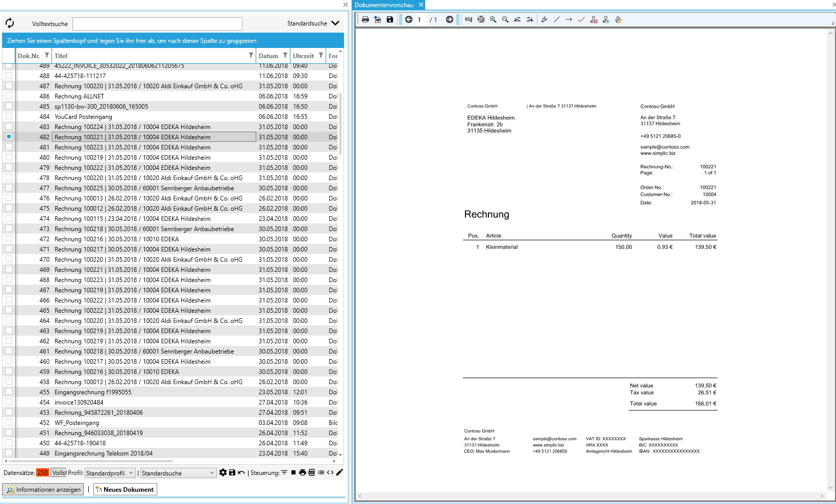Click the Steuerung code brackets icon
Viewport: 836px width, 504px height.
[330, 472]
